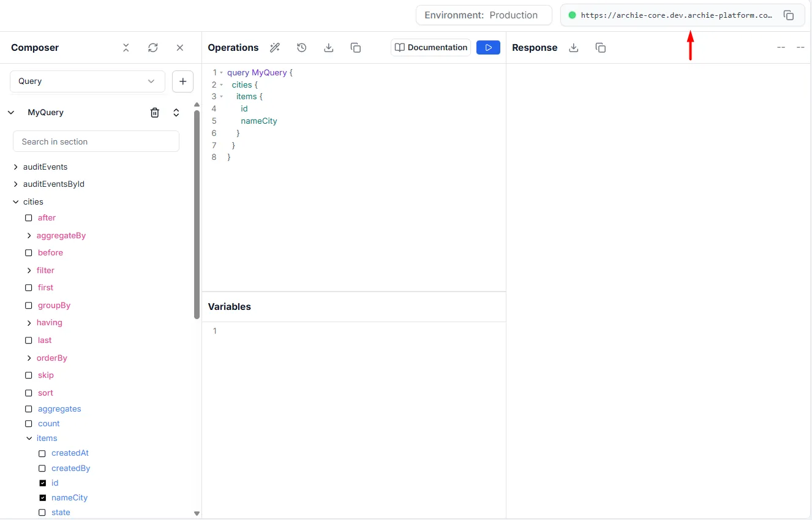812x520 pixels.
Task: Check the count field checkbox
Action: (29, 424)
